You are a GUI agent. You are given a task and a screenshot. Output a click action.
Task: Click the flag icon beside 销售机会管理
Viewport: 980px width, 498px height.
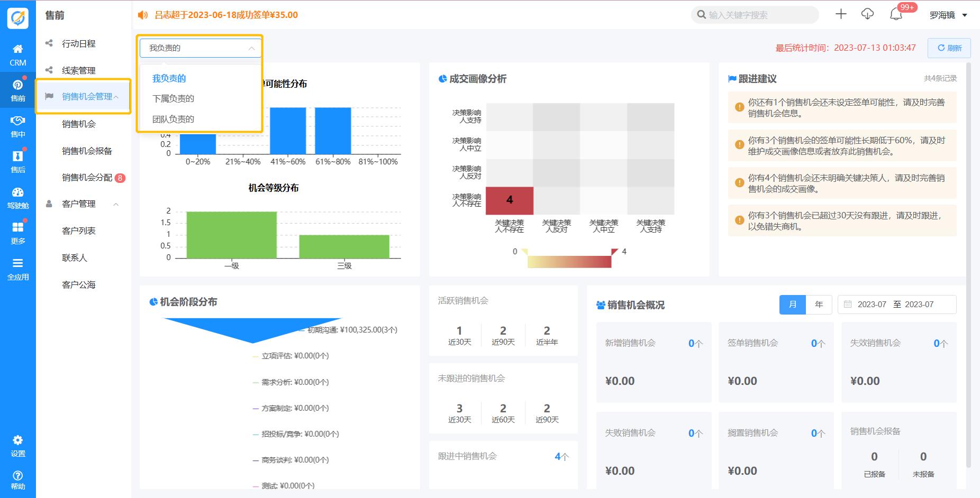pos(49,96)
